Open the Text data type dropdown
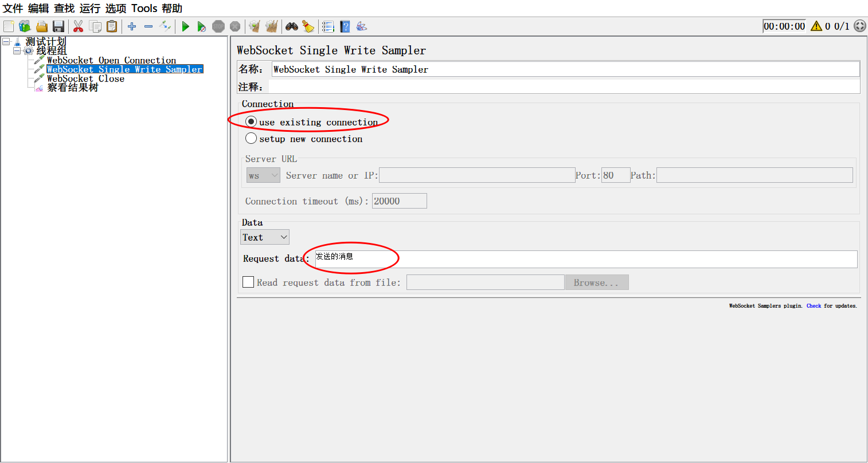This screenshot has height=463, width=868. coord(265,237)
